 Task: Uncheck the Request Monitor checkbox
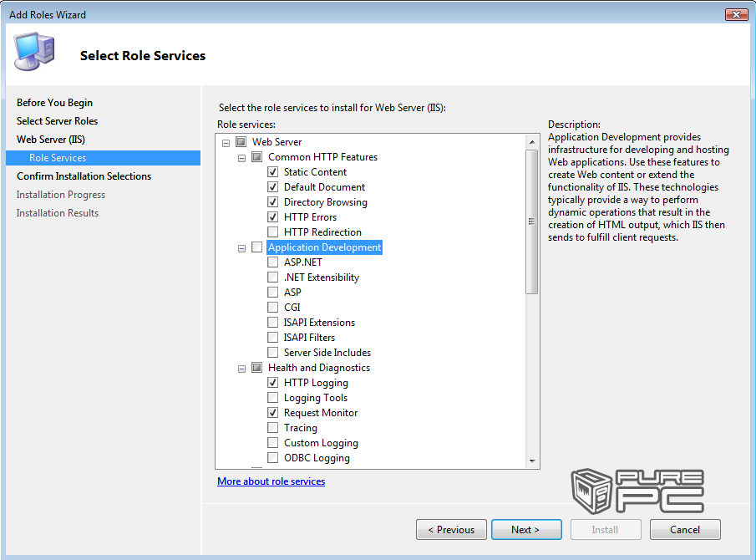[273, 412]
